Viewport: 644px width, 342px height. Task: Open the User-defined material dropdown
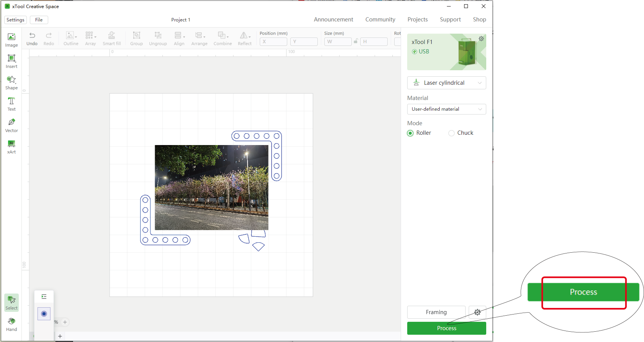pos(447,109)
